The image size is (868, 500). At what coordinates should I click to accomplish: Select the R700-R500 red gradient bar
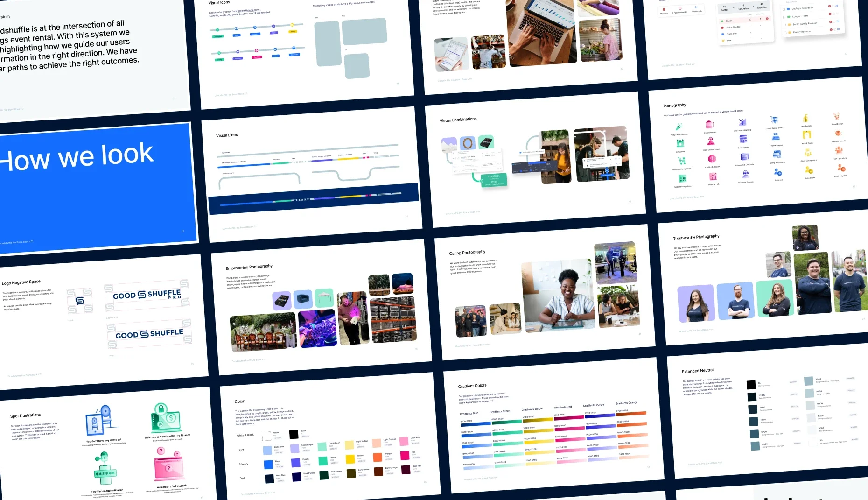(568, 417)
